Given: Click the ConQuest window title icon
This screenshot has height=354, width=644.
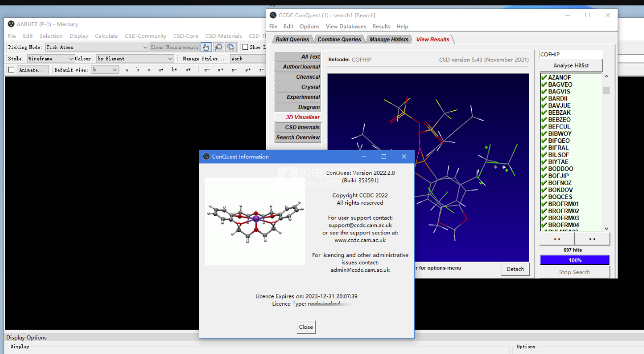Looking at the screenshot, I should [273, 15].
